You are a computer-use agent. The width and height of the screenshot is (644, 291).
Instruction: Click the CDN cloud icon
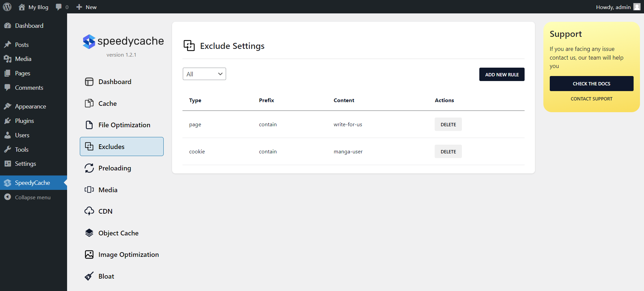tap(89, 211)
